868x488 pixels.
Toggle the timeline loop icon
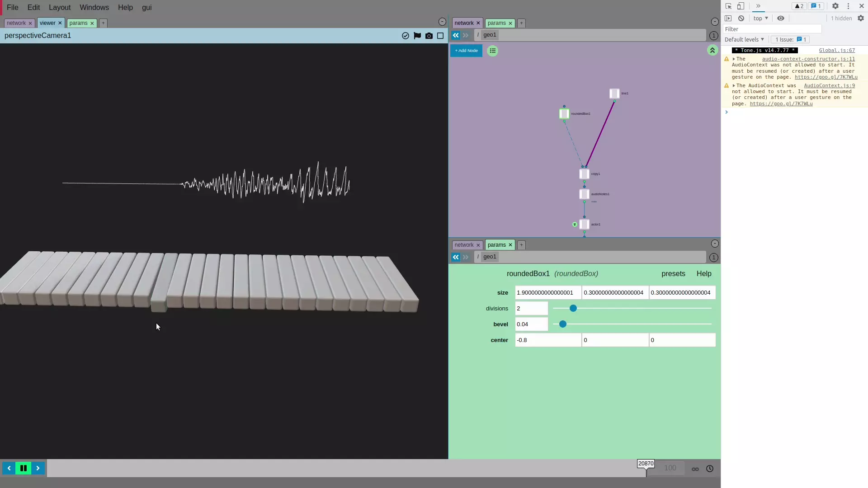pos(695,469)
